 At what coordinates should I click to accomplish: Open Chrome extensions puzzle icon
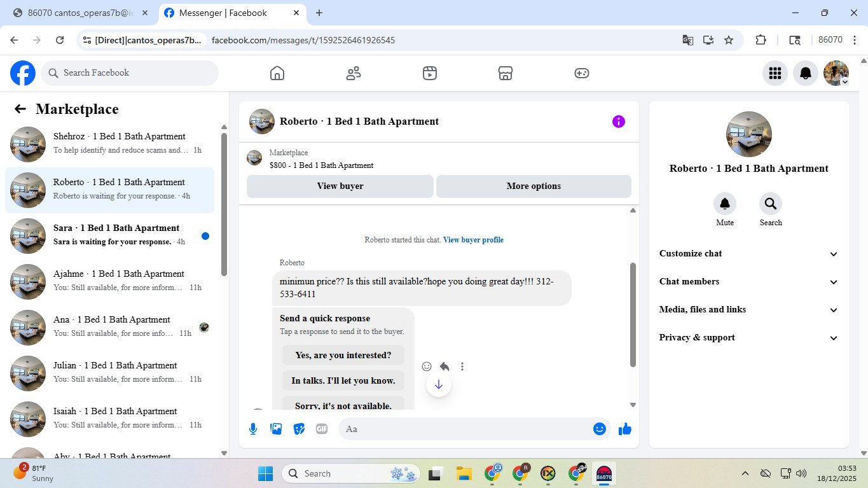[x=761, y=40]
